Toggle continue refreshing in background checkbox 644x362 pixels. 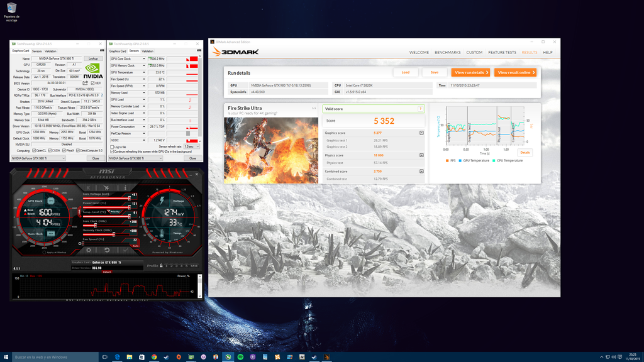(112, 151)
